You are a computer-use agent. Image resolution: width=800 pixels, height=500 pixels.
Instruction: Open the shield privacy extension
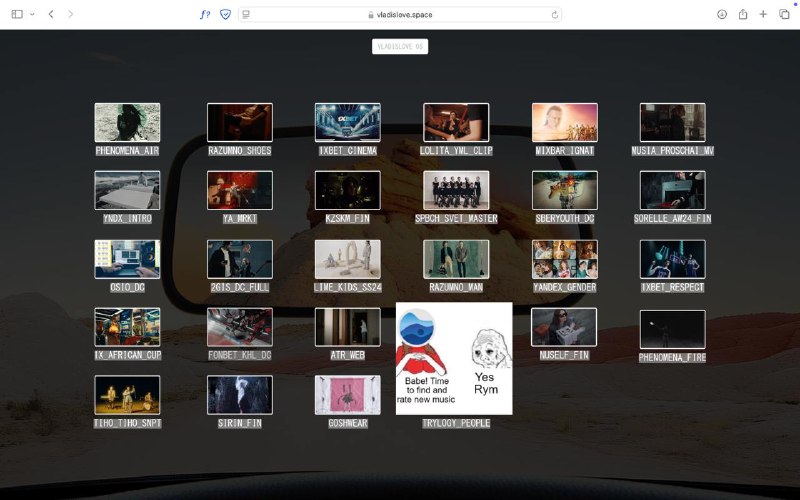(x=225, y=14)
